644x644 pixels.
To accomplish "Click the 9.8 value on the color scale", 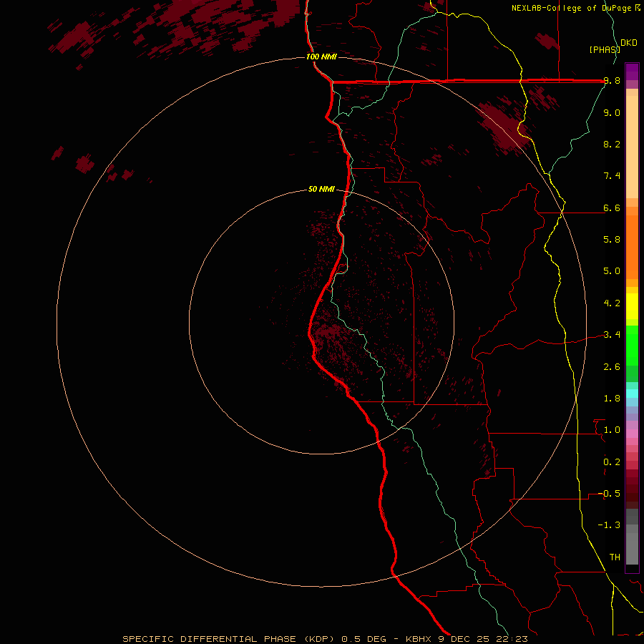I will (612, 81).
